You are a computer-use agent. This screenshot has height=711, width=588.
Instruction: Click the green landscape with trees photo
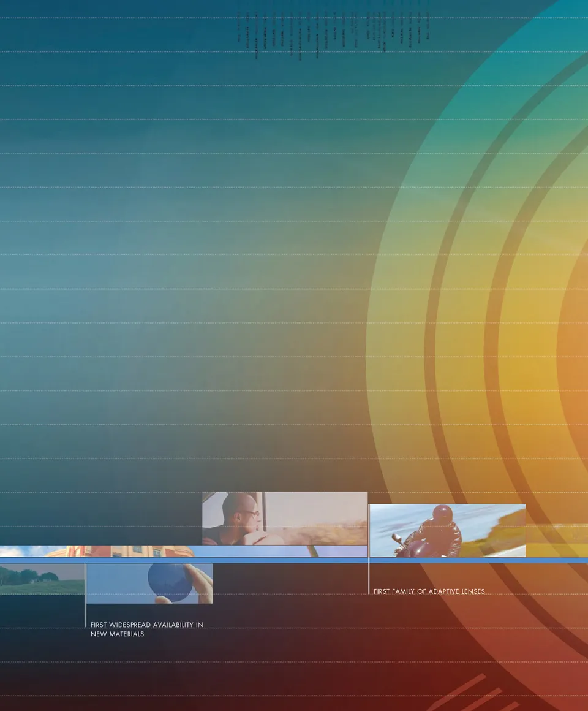click(x=42, y=579)
